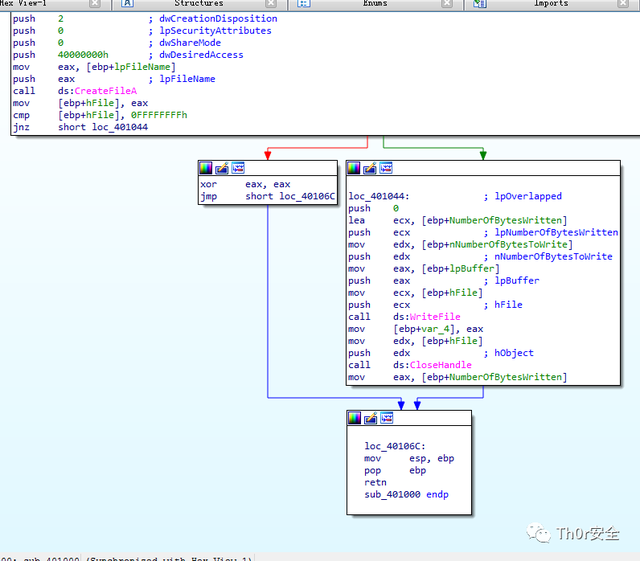Click the sub_401000 endp line

(x=407, y=495)
